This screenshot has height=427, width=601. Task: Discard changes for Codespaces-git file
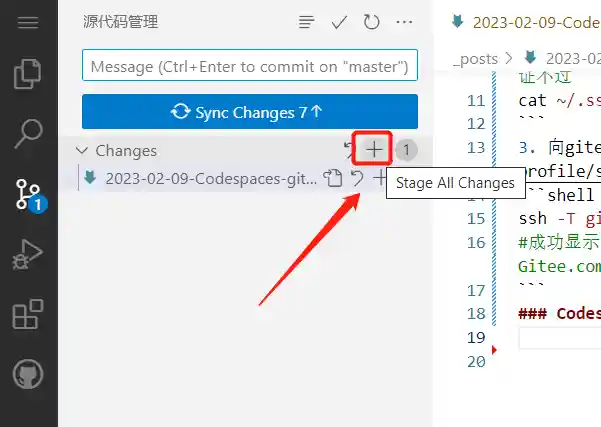coord(357,178)
